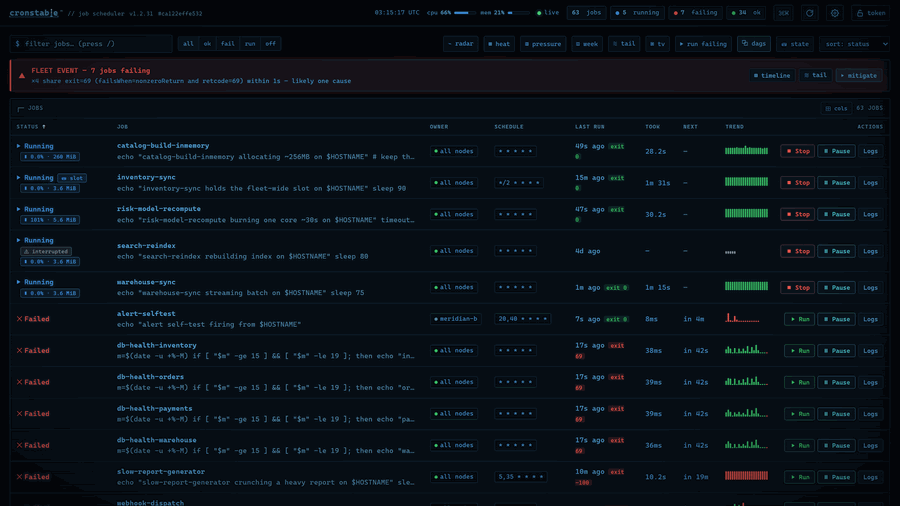Image resolution: width=900 pixels, height=506 pixels.
Task: Open the pressure view
Action: click(542, 44)
